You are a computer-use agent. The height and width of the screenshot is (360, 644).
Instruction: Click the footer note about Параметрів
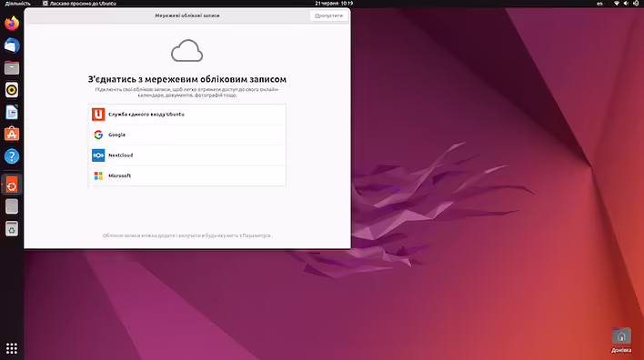click(186, 235)
